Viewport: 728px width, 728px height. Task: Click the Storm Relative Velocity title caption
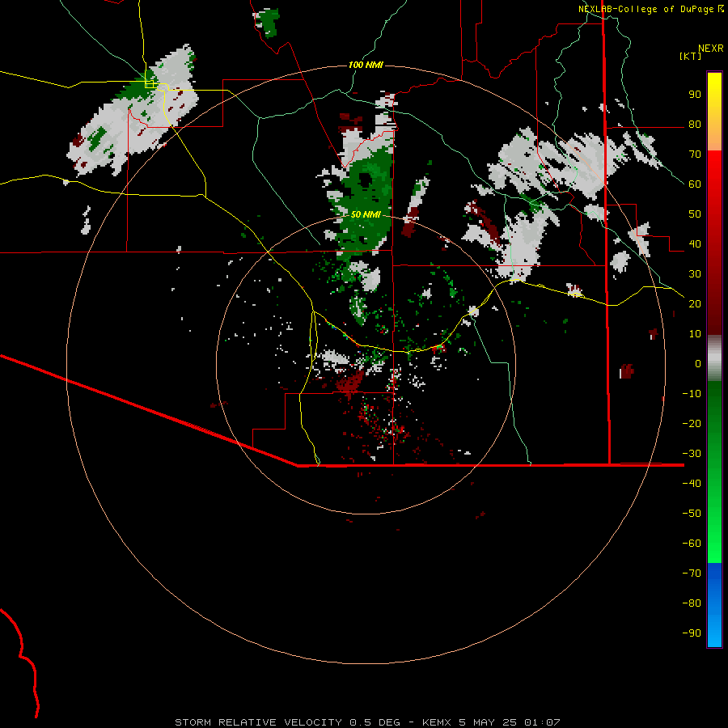click(367, 722)
